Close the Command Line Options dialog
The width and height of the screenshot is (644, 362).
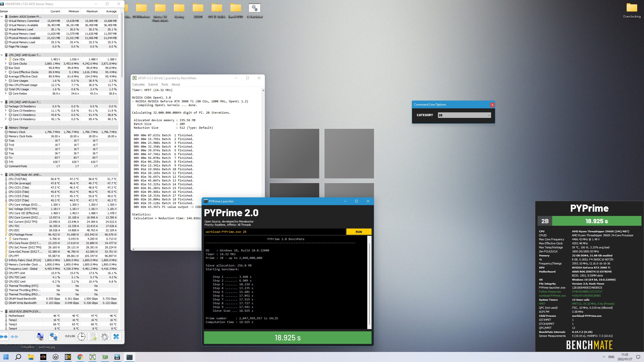(492, 105)
